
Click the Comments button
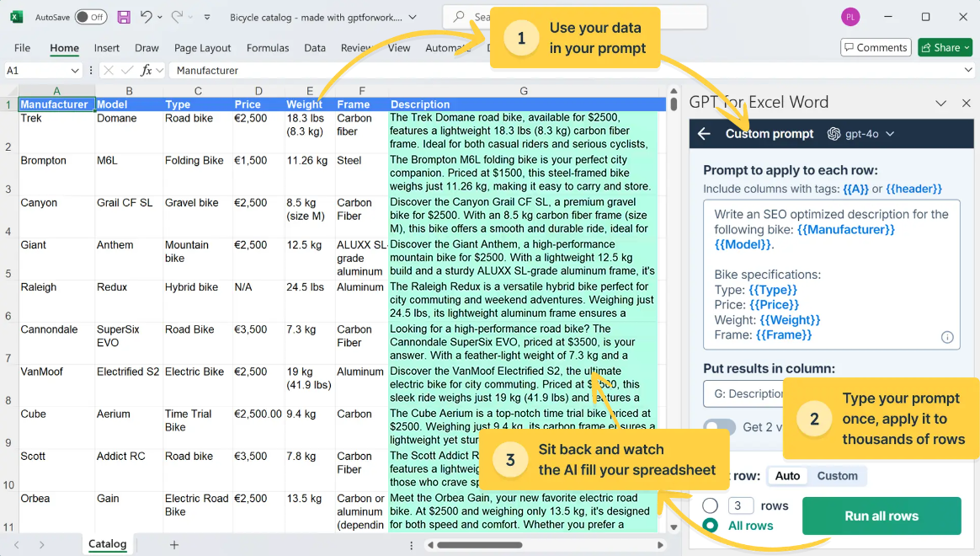[x=875, y=47]
